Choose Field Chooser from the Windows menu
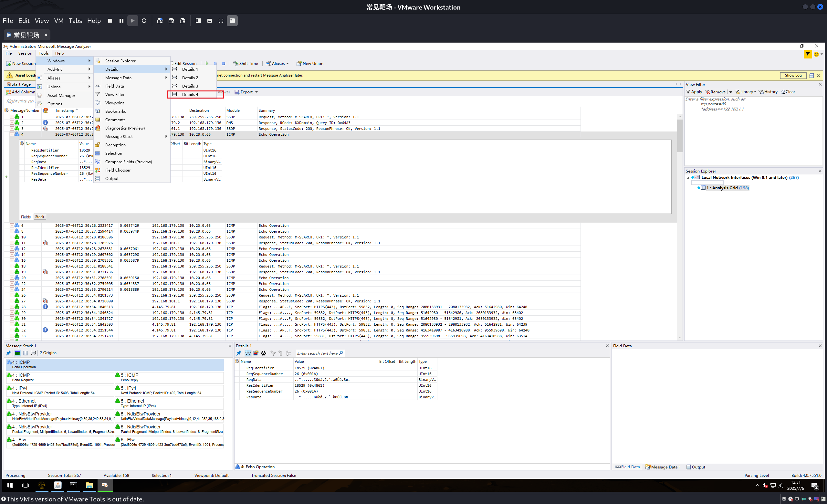 (118, 170)
